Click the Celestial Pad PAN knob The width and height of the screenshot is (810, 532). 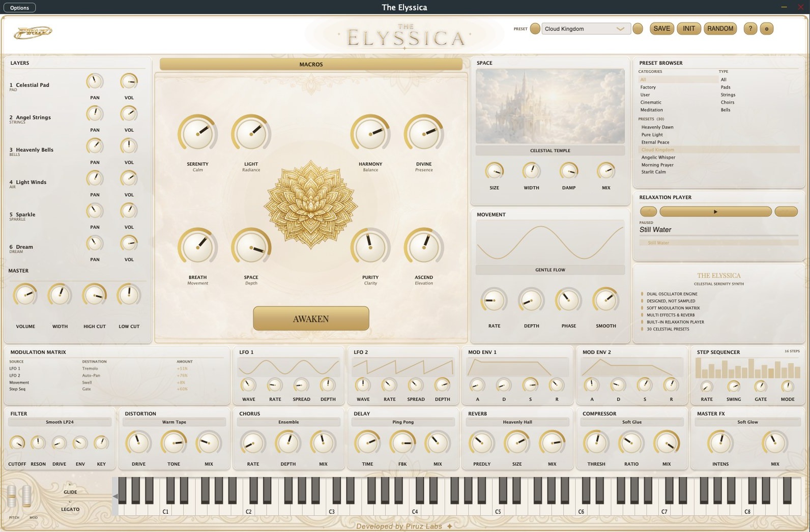pyautogui.click(x=95, y=81)
